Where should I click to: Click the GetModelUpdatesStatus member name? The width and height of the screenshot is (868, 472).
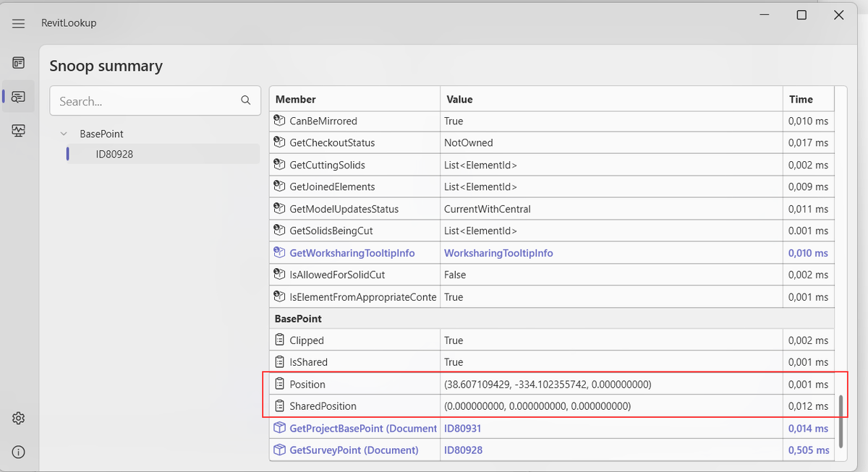(344, 209)
